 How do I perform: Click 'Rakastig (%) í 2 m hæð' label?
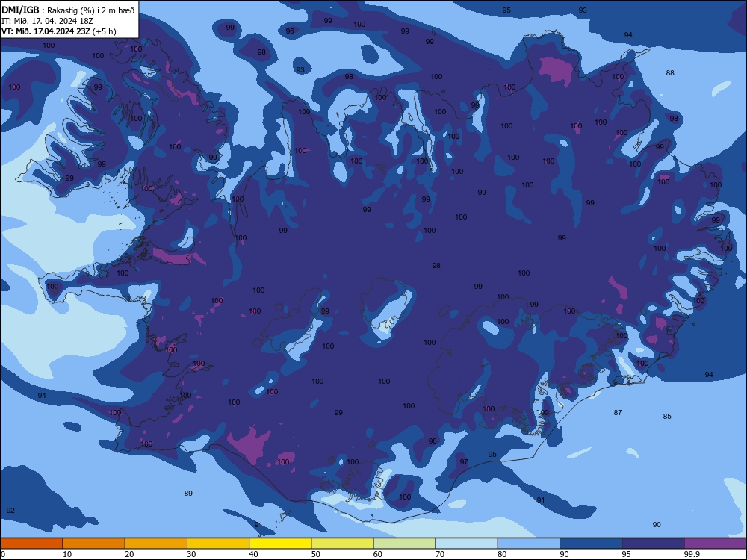[x=91, y=10]
